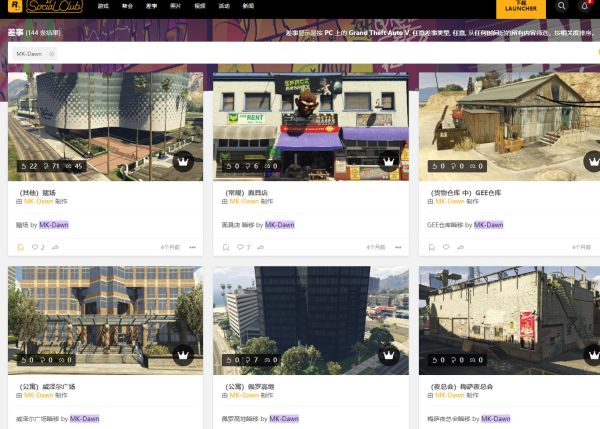
Task: Open the 新闻 (News) nav menu
Action: click(x=248, y=6)
